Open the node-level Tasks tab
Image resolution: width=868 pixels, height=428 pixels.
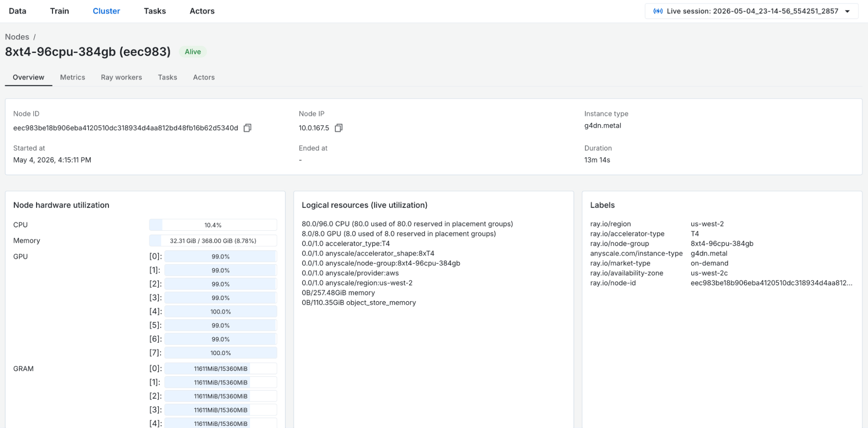pyautogui.click(x=168, y=77)
